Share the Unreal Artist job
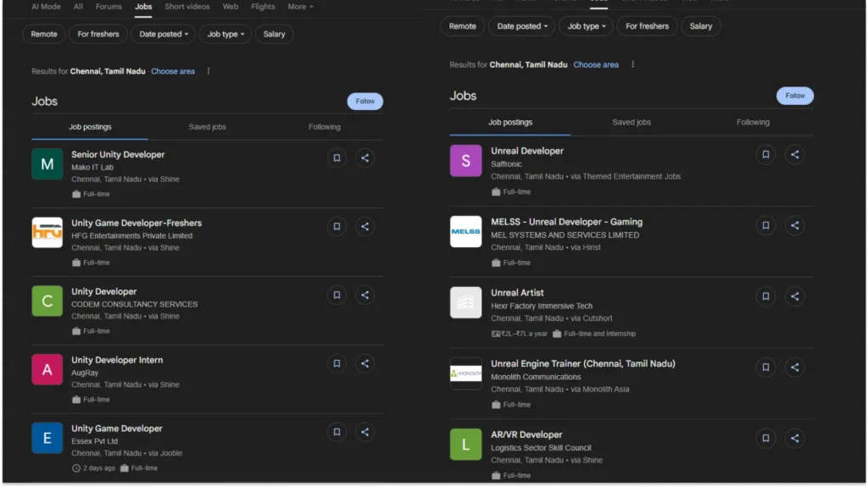The width and height of the screenshot is (868, 487). click(x=794, y=296)
